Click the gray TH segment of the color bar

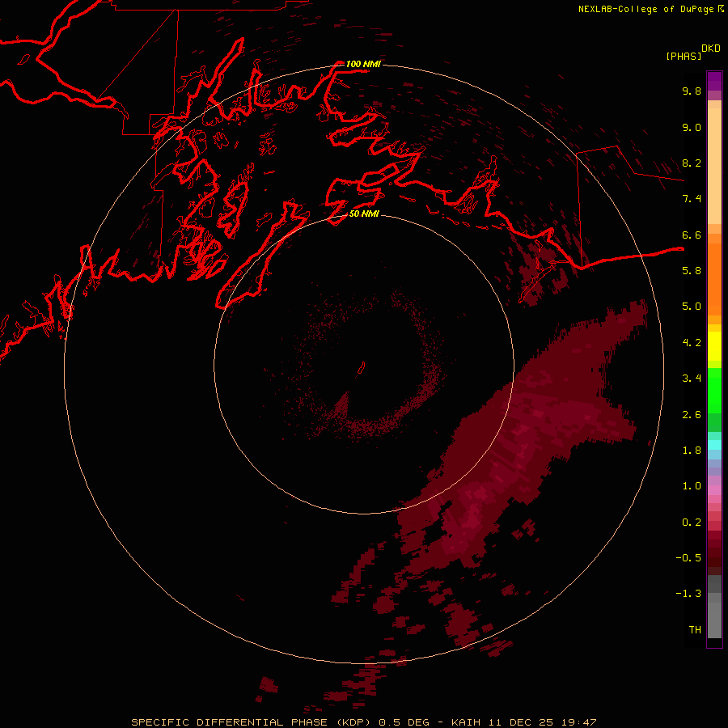[x=714, y=620]
